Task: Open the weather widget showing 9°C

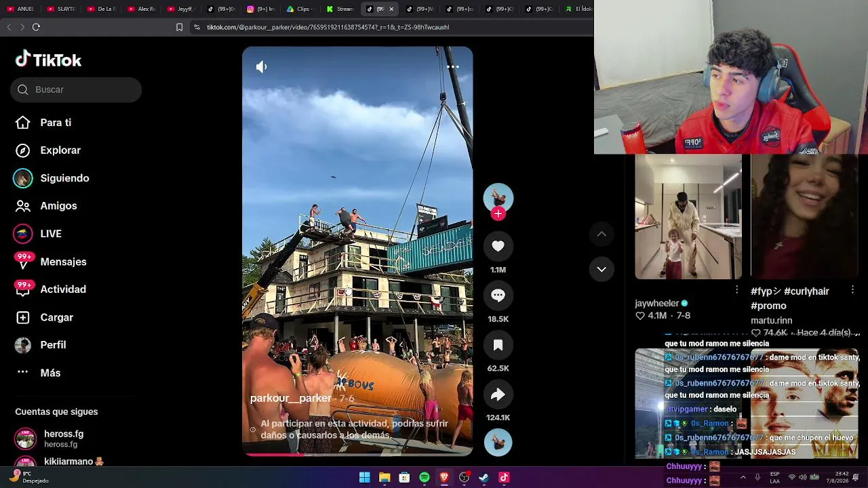Action: pyautogui.click(x=28, y=477)
